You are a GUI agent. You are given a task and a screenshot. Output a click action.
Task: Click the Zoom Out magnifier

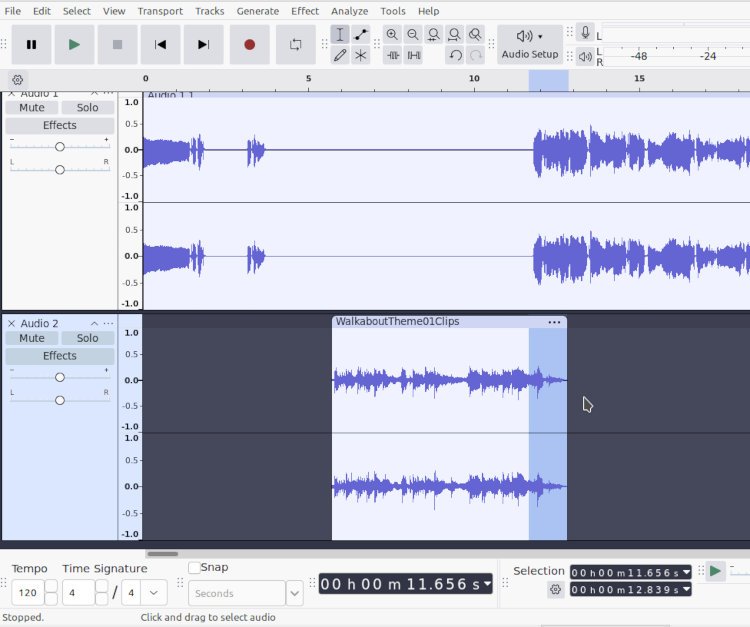click(x=413, y=34)
